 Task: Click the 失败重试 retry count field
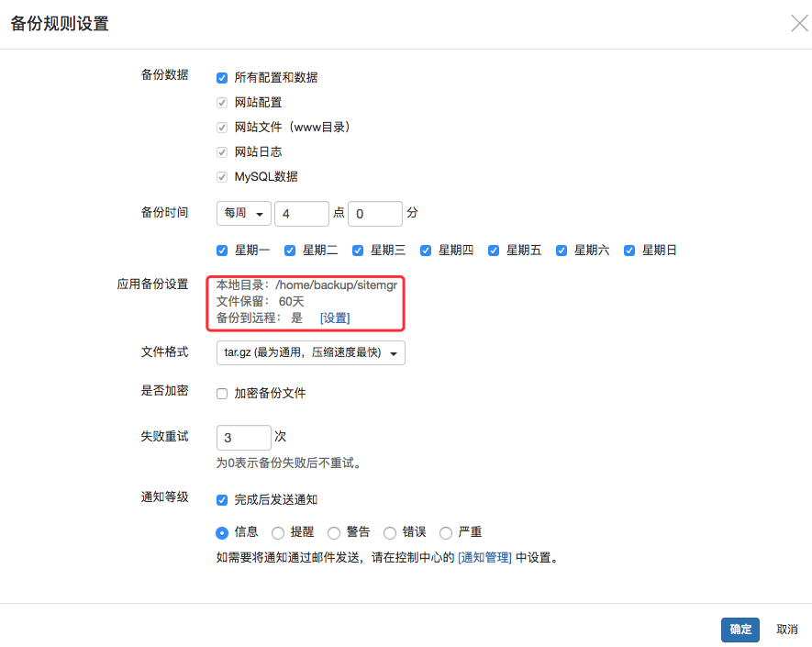[x=243, y=438]
